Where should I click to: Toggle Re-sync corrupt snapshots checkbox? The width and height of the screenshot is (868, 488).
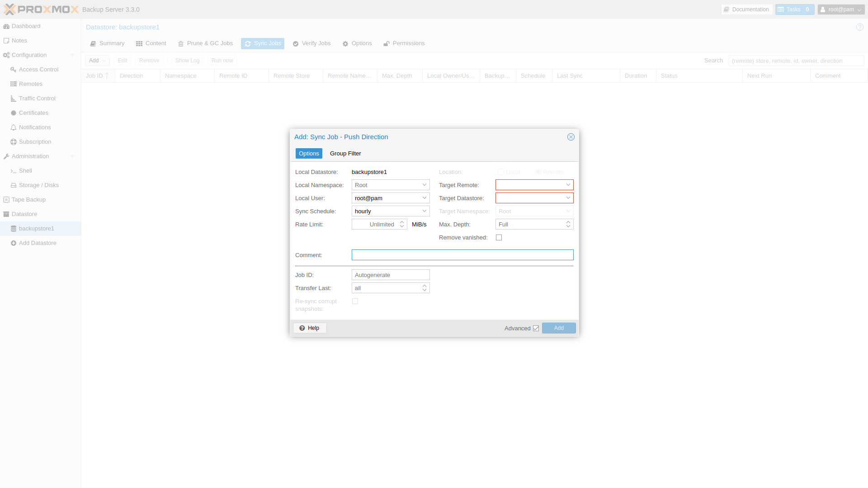(x=355, y=301)
